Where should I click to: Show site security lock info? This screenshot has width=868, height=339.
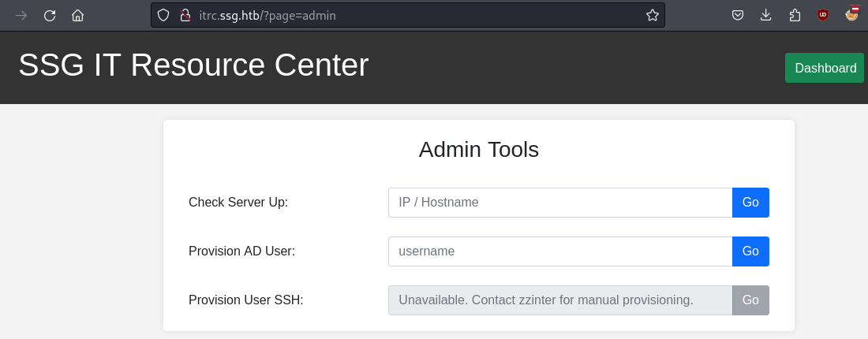point(185,15)
